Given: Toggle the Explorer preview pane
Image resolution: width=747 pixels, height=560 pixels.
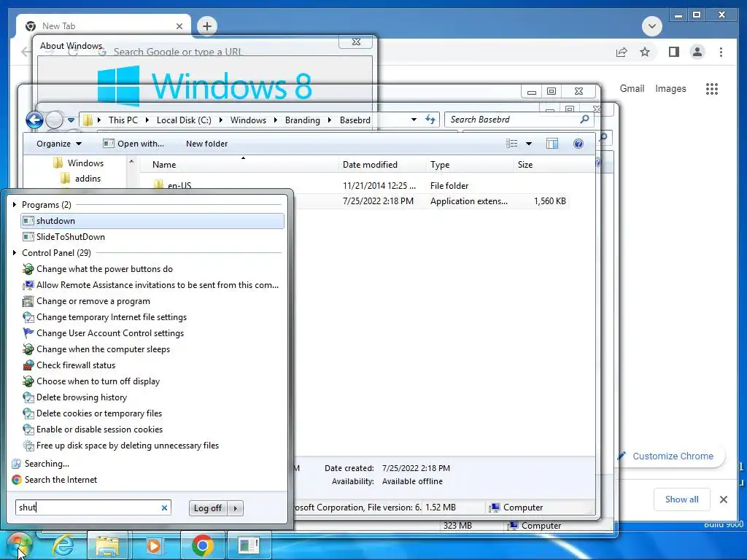Looking at the screenshot, I should (x=552, y=144).
